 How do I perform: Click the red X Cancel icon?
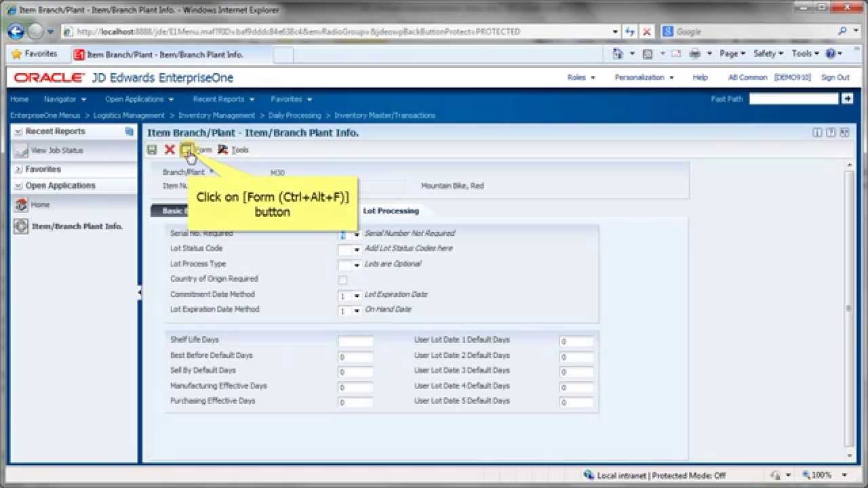pyautogui.click(x=170, y=150)
